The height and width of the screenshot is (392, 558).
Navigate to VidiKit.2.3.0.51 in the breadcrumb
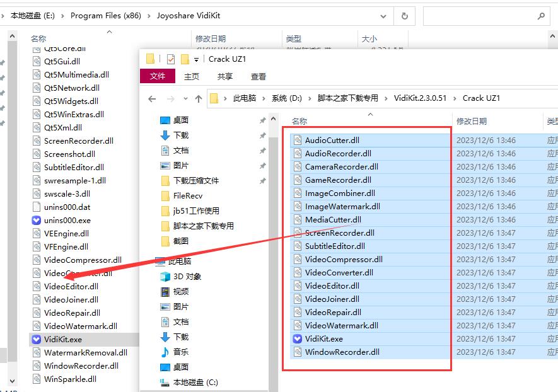tap(420, 98)
